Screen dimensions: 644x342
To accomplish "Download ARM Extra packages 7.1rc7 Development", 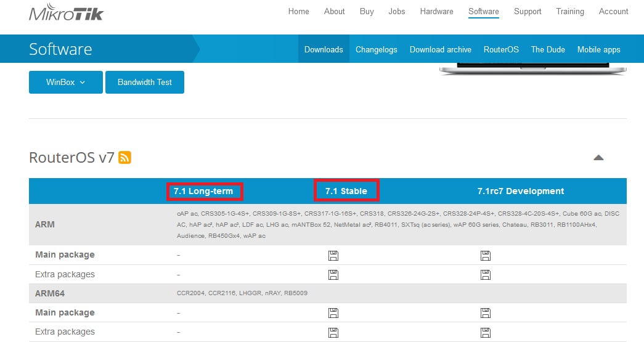I will click(486, 275).
